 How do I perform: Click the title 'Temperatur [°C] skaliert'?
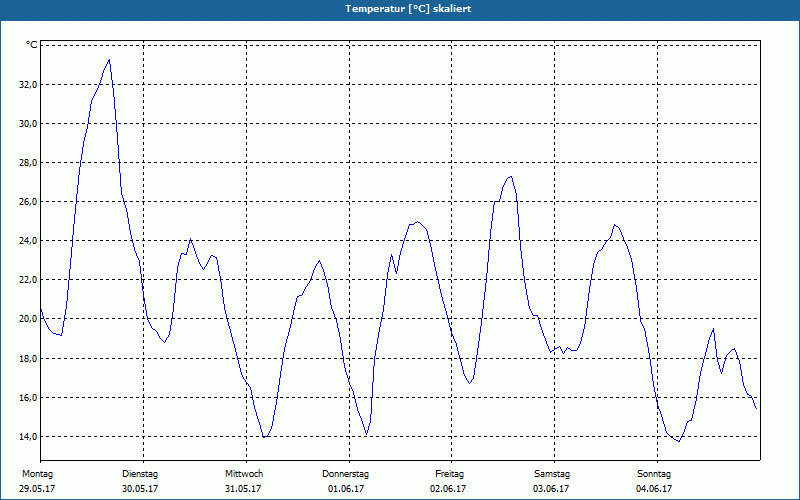[x=408, y=9]
